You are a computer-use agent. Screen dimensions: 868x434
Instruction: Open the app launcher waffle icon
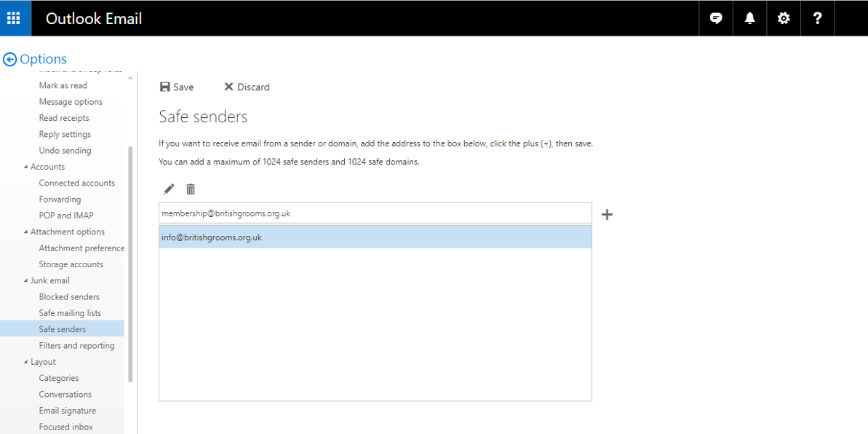(14, 18)
